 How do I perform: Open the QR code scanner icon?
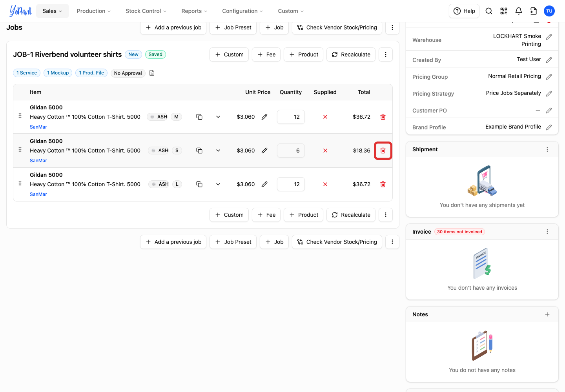point(504,11)
